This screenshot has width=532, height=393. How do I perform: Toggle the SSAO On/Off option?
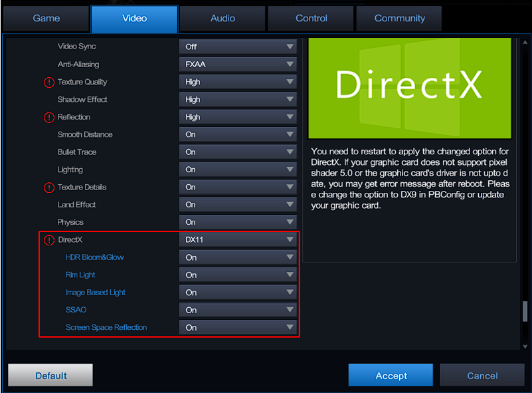pyautogui.click(x=238, y=310)
